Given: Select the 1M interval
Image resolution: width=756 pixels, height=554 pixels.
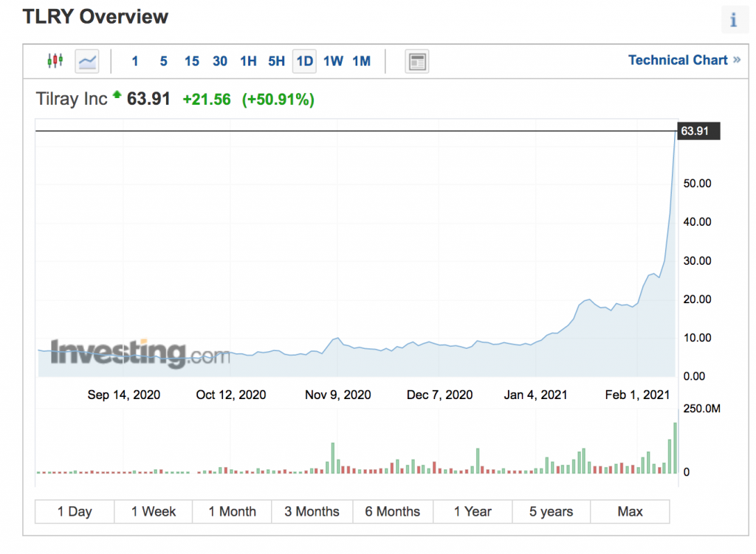Looking at the screenshot, I should (362, 61).
